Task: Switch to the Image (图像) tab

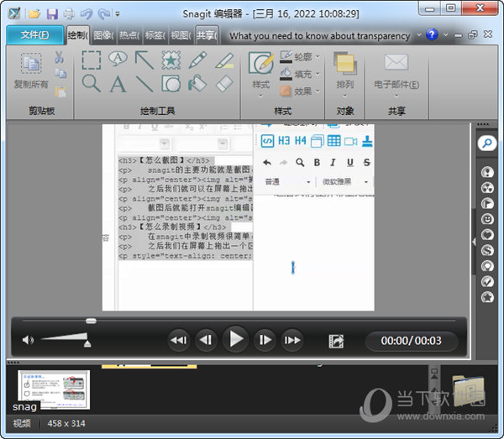Action: click(x=103, y=35)
